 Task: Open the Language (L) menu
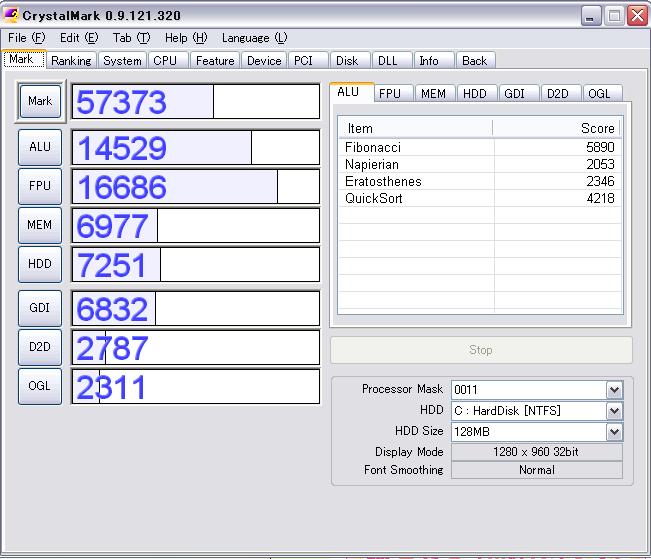pyautogui.click(x=254, y=38)
